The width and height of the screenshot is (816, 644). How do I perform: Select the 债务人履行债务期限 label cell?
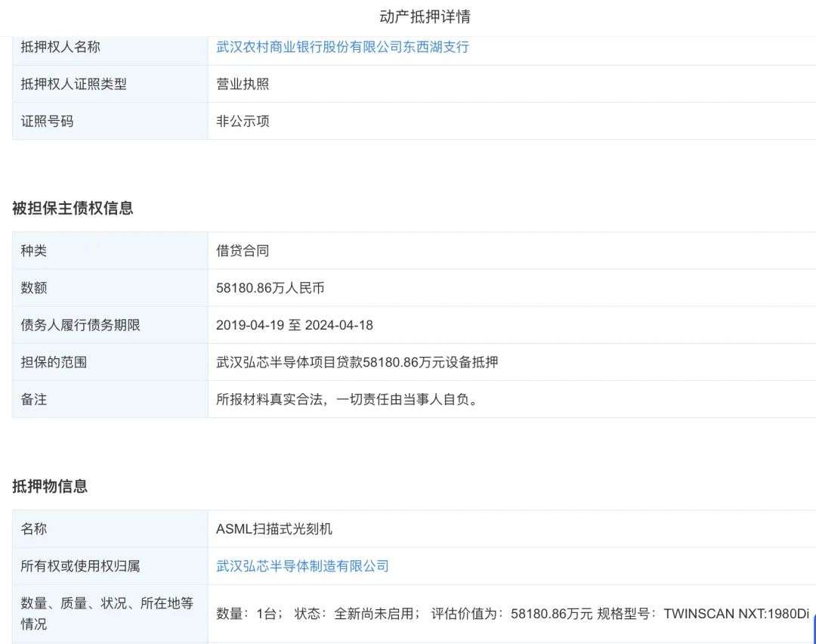[110, 325]
